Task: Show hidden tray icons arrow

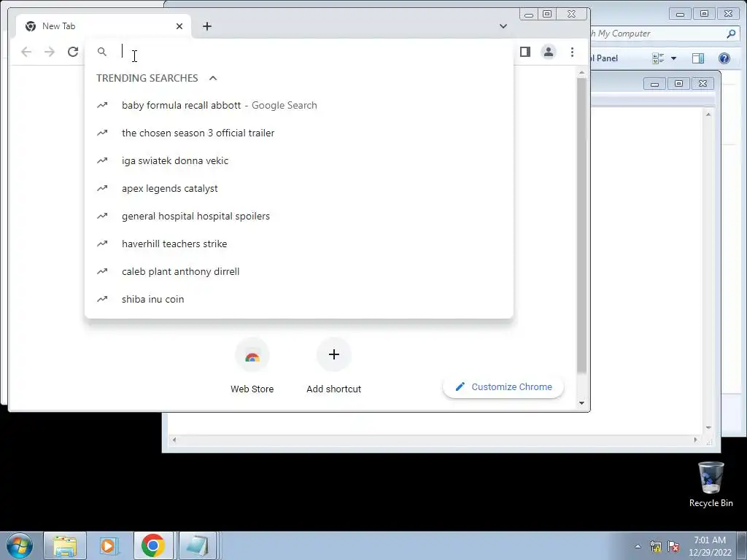Action: pos(638,546)
